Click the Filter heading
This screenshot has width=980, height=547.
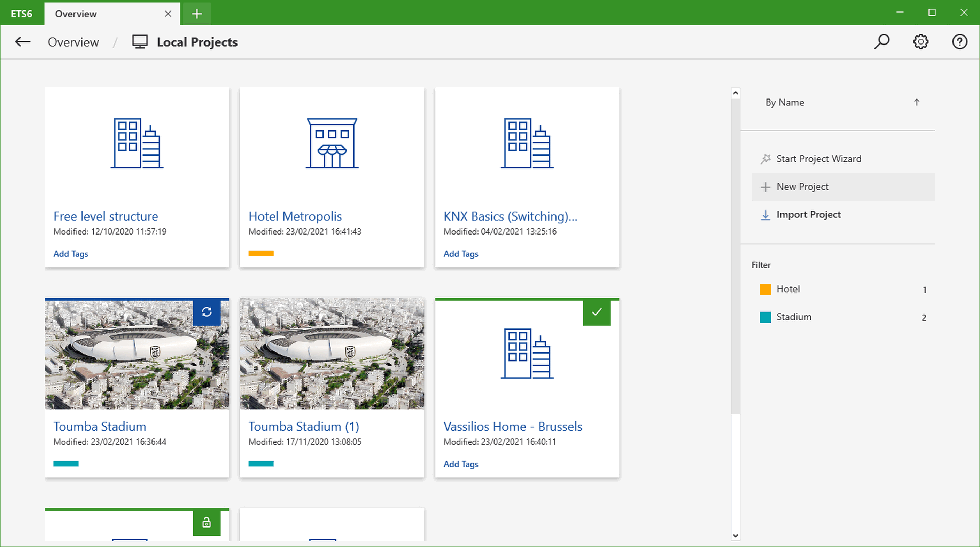761,265
